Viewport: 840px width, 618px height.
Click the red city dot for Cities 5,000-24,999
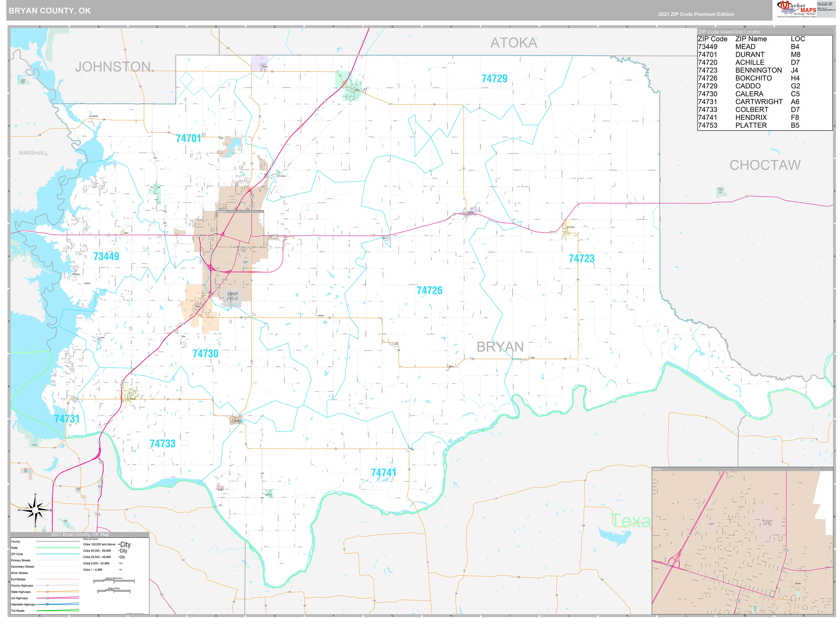point(119,563)
